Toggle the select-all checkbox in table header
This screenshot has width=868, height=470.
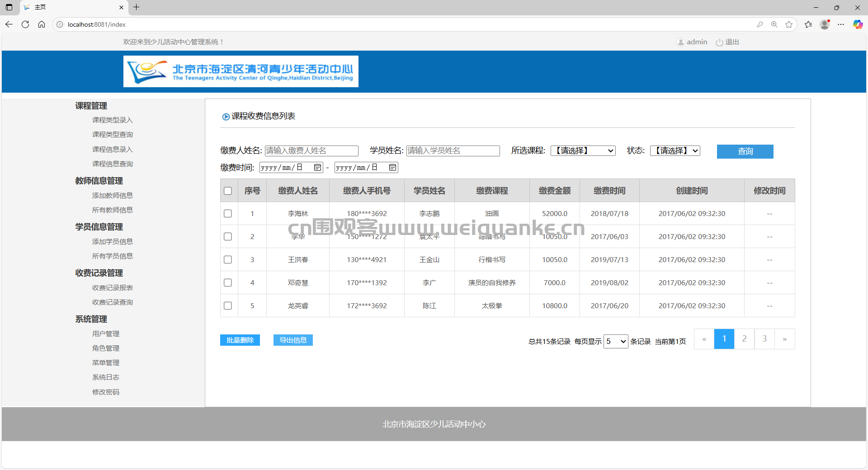point(228,191)
